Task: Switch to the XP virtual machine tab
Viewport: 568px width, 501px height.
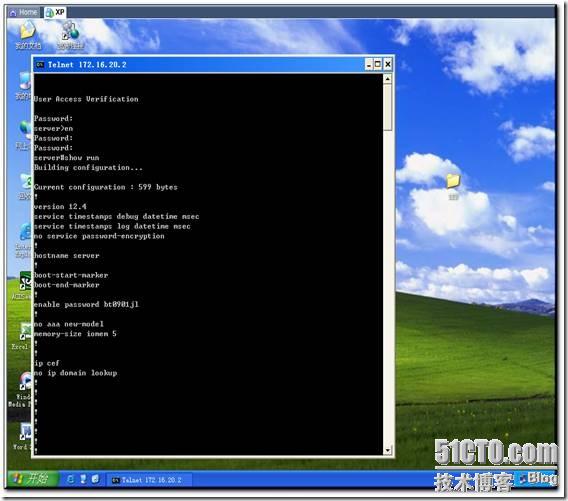Action: 55,12
